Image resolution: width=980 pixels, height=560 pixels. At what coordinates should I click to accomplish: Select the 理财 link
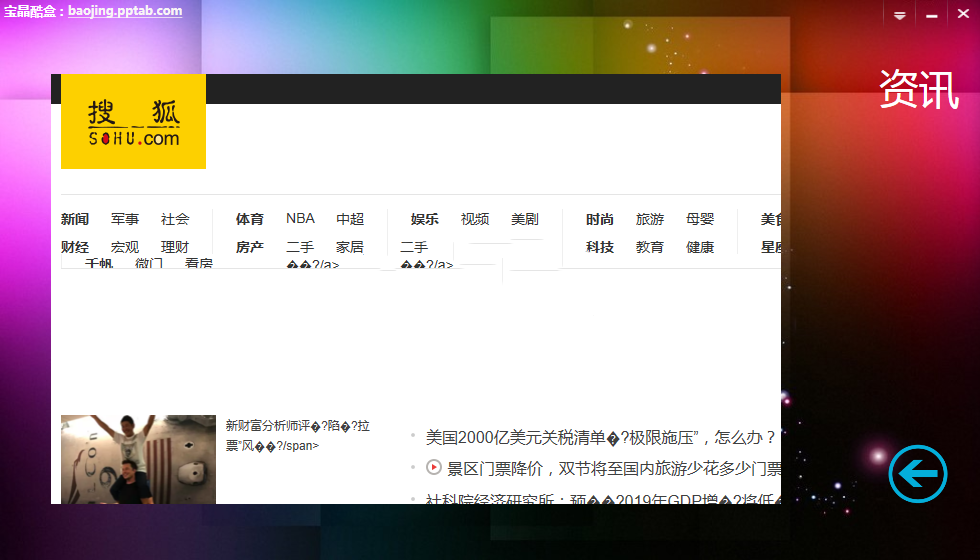(175, 248)
